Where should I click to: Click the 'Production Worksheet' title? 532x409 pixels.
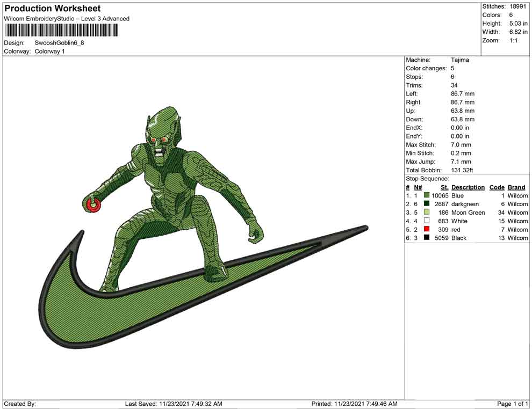tap(53, 9)
